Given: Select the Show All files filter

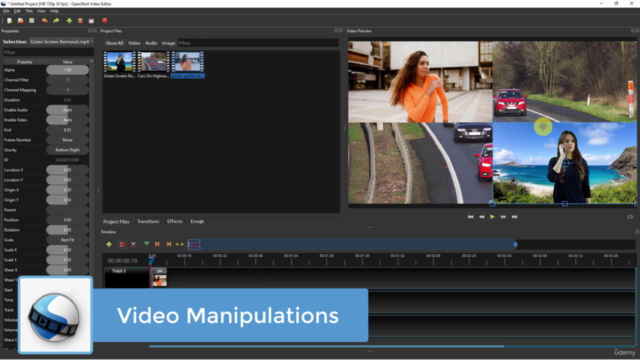Looking at the screenshot, I should 114,43.
